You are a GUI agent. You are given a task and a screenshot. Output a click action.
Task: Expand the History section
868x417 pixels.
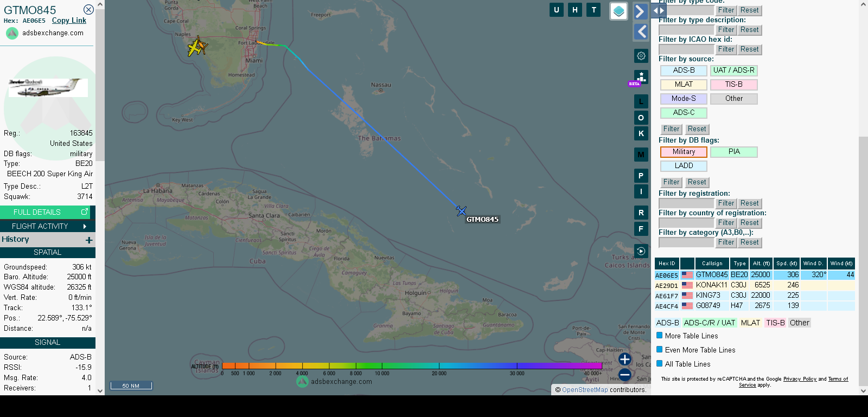pos(89,240)
